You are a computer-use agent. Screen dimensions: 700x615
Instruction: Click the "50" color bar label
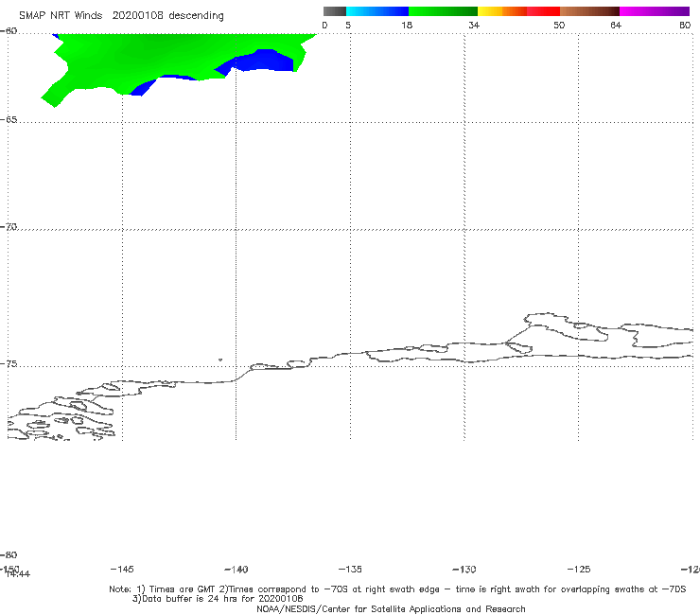(559, 25)
